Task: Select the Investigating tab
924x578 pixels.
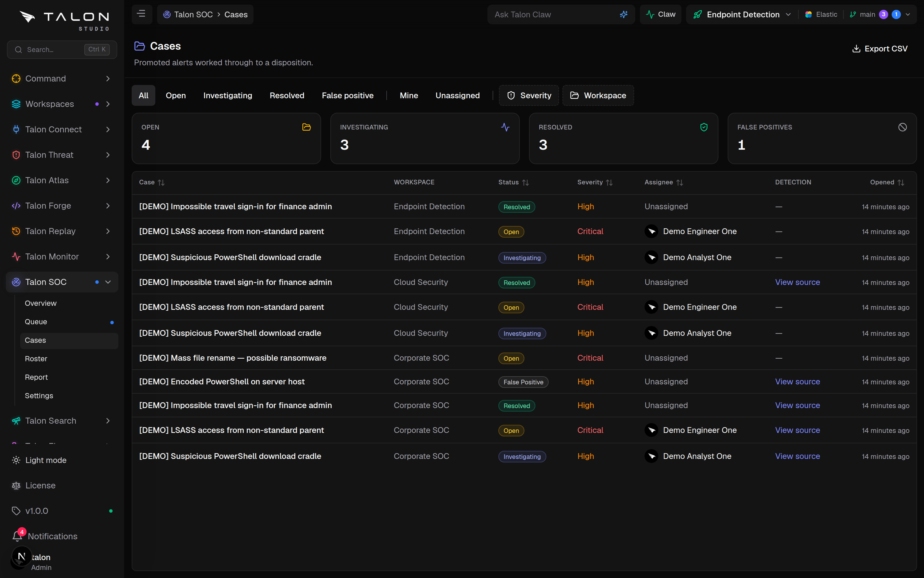Action: coord(228,95)
